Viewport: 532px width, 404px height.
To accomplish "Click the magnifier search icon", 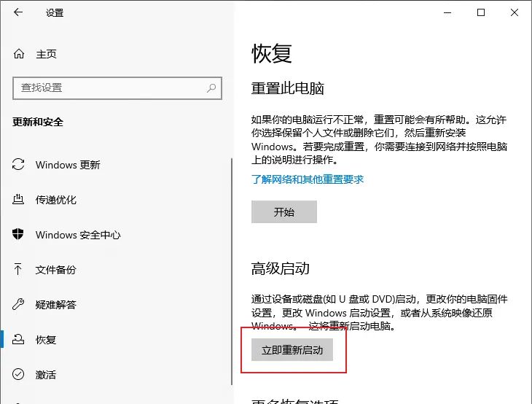I will (211, 88).
